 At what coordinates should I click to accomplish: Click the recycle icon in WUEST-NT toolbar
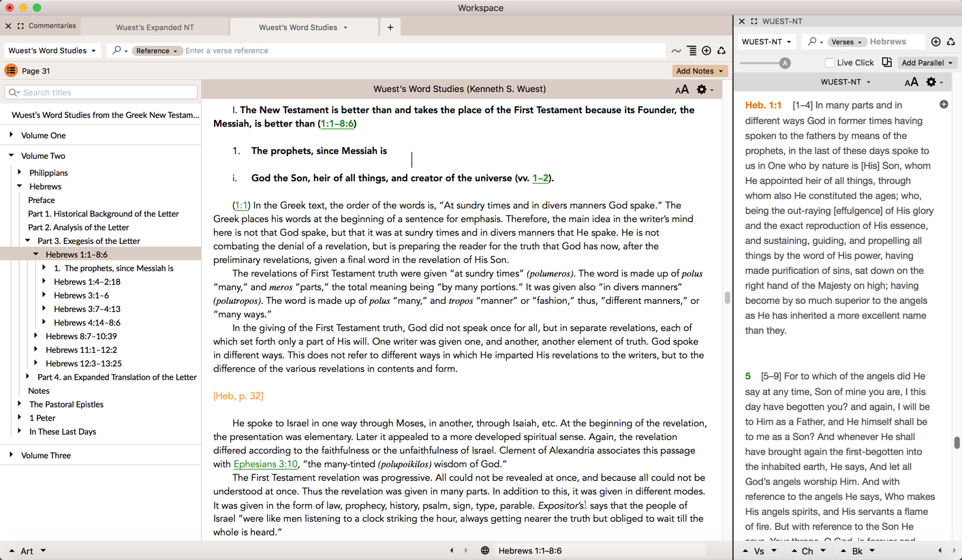click(x=951, y=42)
